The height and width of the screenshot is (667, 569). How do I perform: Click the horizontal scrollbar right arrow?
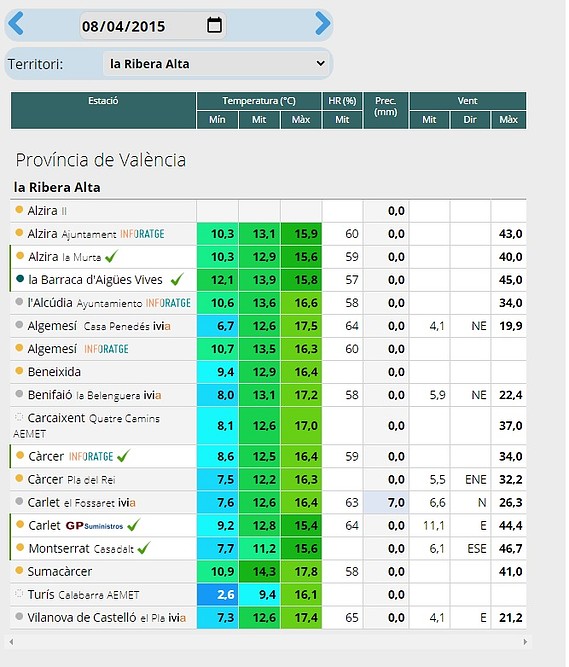pyautogui.click(x=525, y=641)
